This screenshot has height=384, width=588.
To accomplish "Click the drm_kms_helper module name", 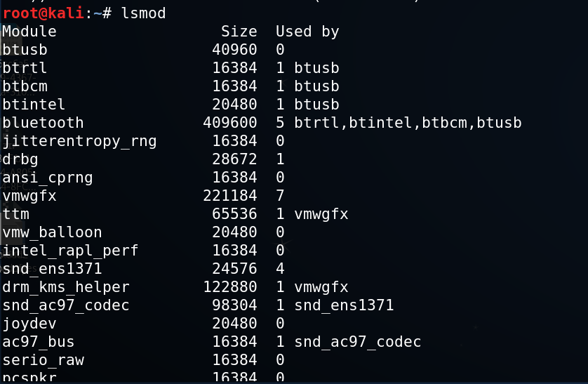I will [66, 288].
